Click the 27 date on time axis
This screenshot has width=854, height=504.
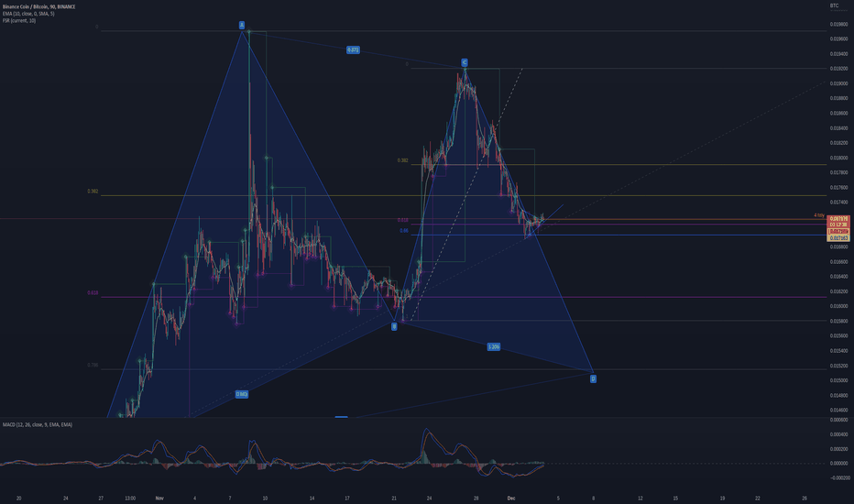click(x=101, y=498)
